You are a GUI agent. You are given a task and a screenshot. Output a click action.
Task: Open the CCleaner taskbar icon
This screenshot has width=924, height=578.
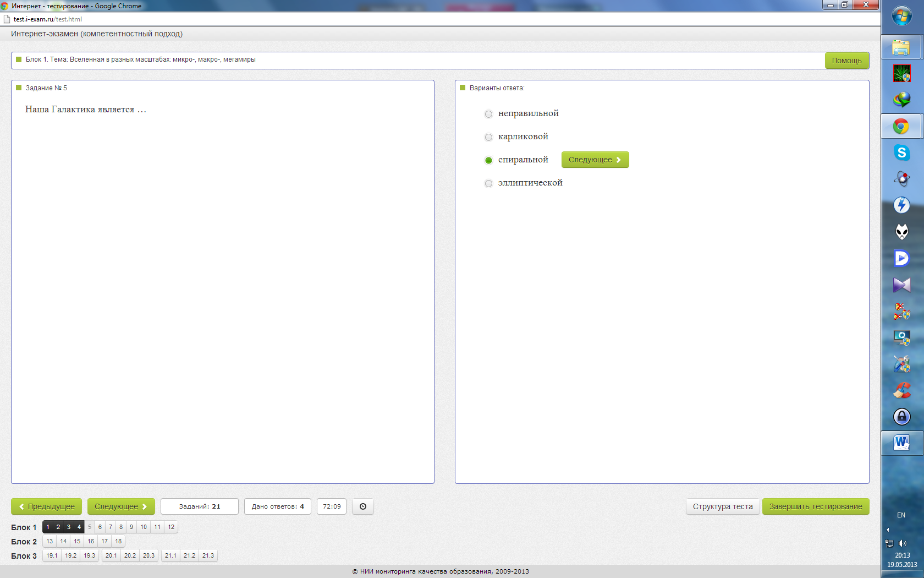pyautogui.click(x=901, y=390)
